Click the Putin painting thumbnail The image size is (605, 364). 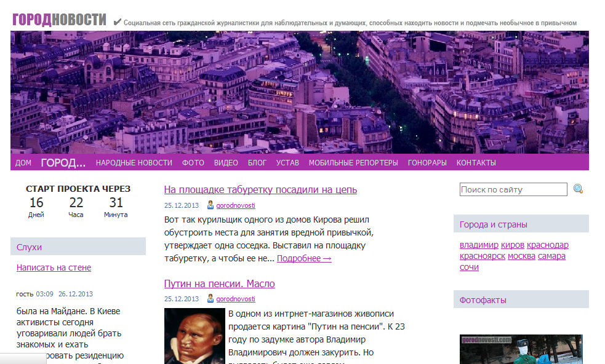coord(194,336)
